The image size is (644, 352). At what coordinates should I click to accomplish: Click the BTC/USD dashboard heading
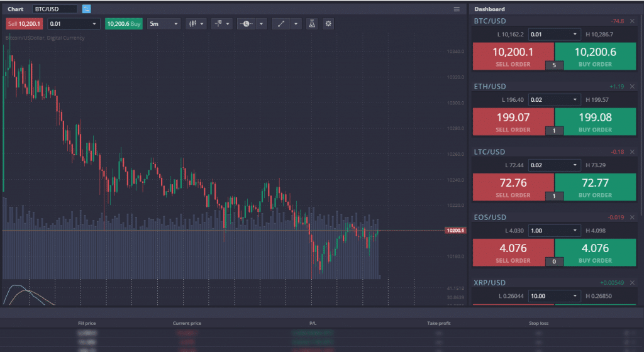490,21
